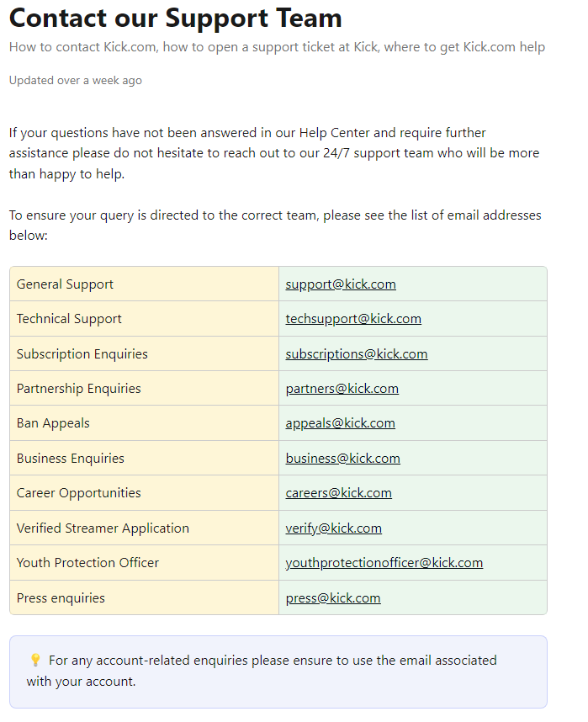588x722 pixels.
Task: Click the Press enquiries cell
Action: (144, 597)
